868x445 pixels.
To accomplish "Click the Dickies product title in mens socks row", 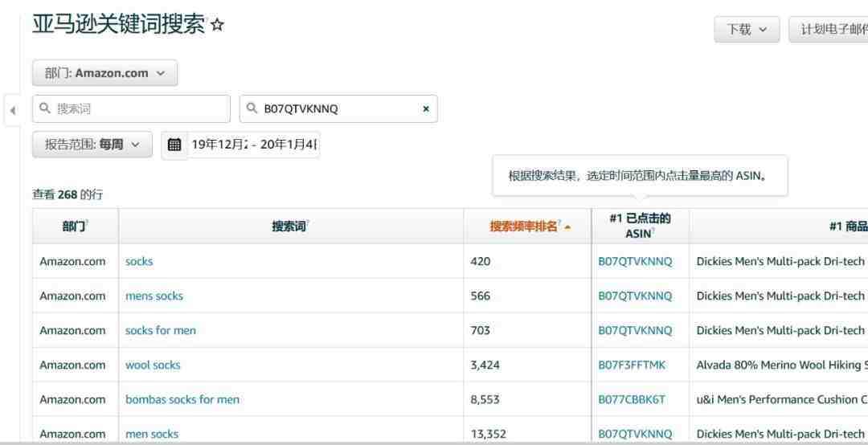I will coord(782,296).
